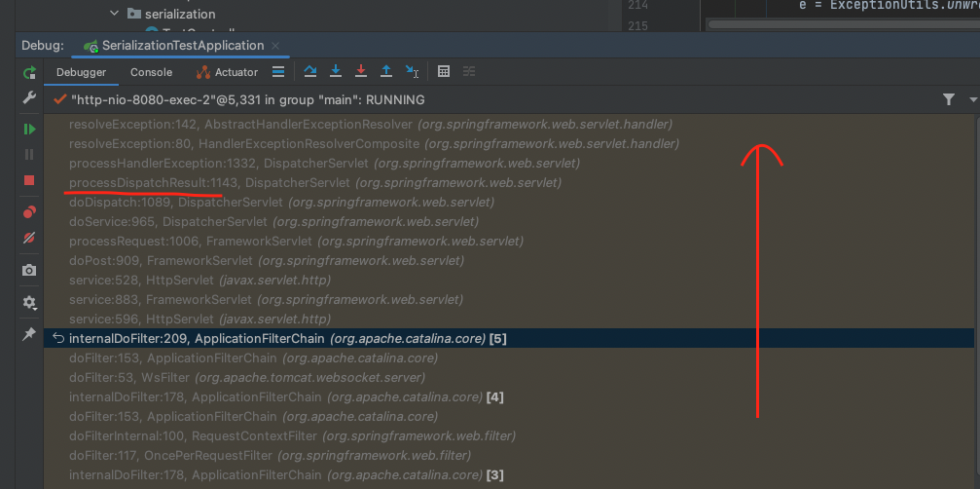Resume program with the green play icon
Image resolution: width=980 pixels, height=489 pixels.
(x=29, y=130)
